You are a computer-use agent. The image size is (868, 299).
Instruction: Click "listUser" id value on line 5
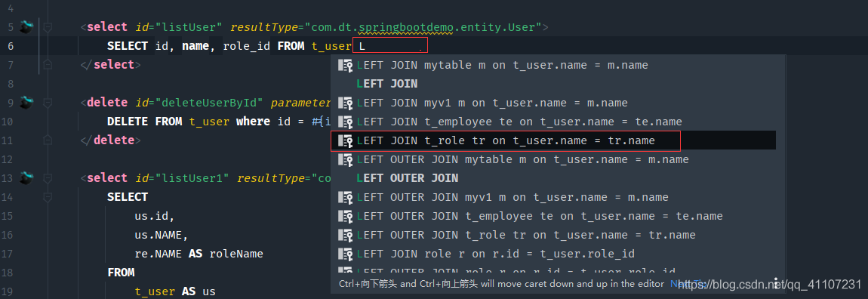(188, 26)
